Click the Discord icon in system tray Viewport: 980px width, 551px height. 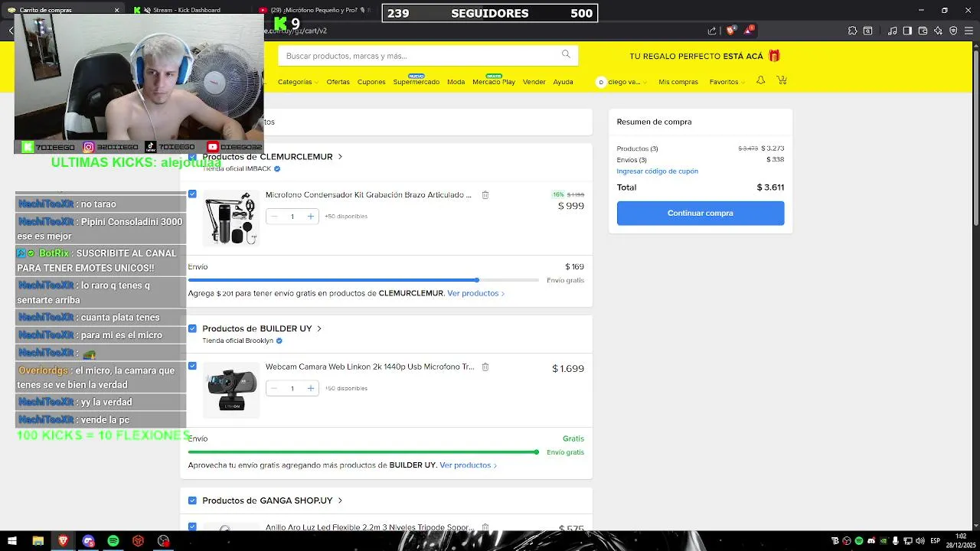tap(871, 541)
